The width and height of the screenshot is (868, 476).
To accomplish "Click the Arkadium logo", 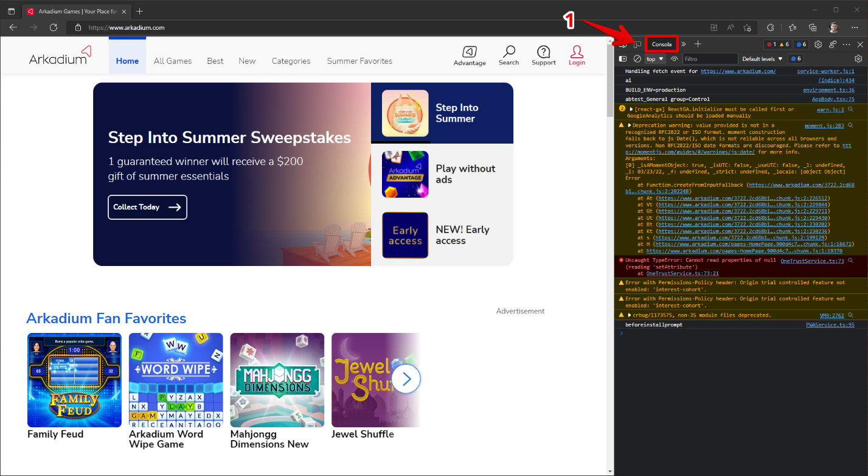I will (x=60, y=55).
